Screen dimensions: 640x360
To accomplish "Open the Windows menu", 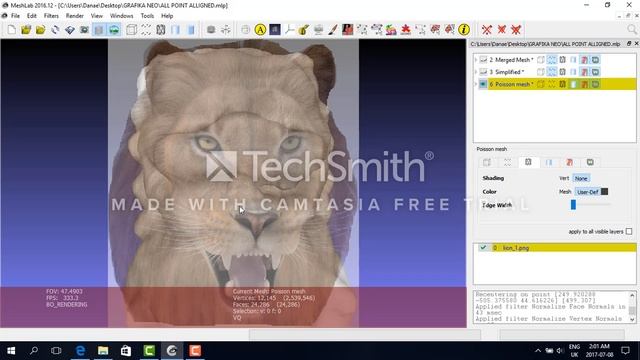I will pos(122,16).
